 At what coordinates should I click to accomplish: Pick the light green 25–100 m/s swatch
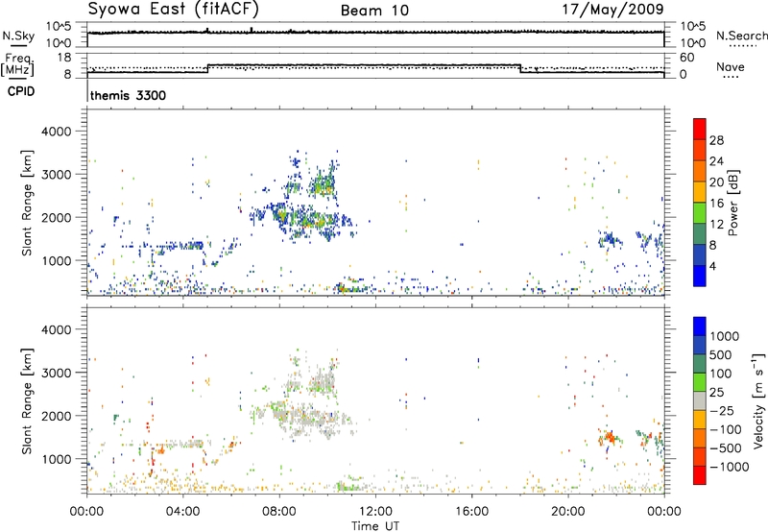coord(700,382)
